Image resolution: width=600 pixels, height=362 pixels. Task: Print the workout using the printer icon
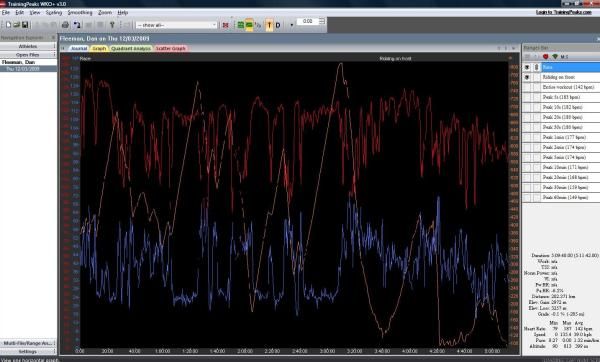click(x=65, y=25)
